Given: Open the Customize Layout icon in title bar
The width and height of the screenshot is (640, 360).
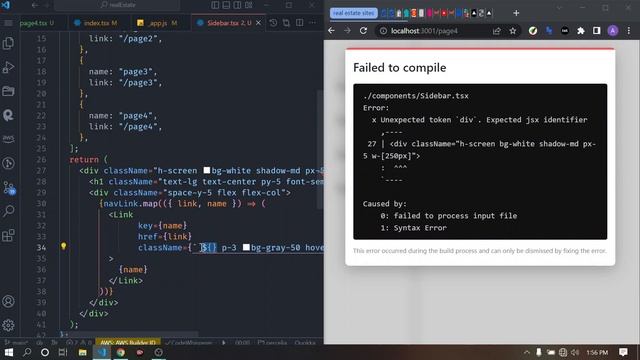Looking at the screenshot, I should 249,5.
